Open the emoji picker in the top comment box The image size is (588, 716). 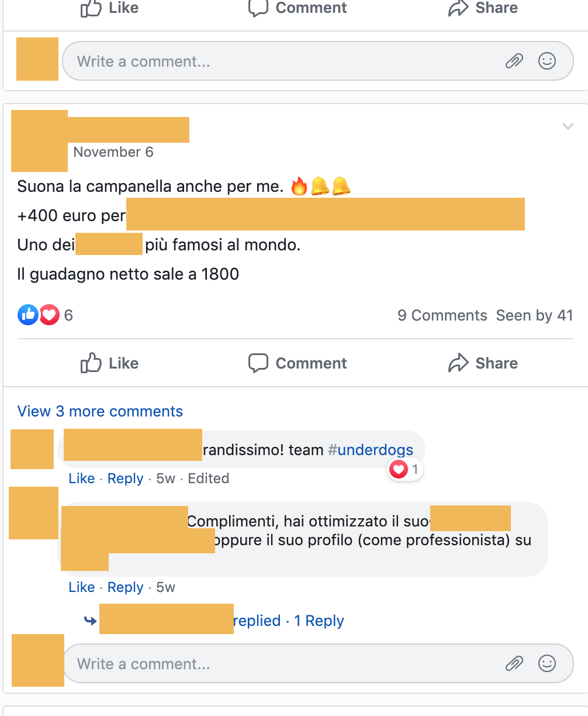[x=547, y=61]
